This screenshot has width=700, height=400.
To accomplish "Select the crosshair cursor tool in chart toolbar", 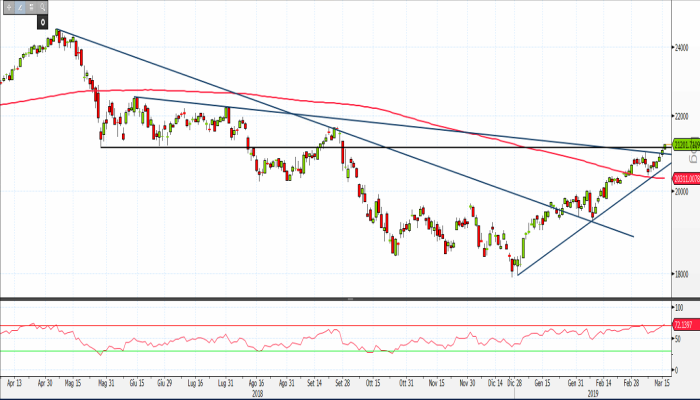I will 7,7.
